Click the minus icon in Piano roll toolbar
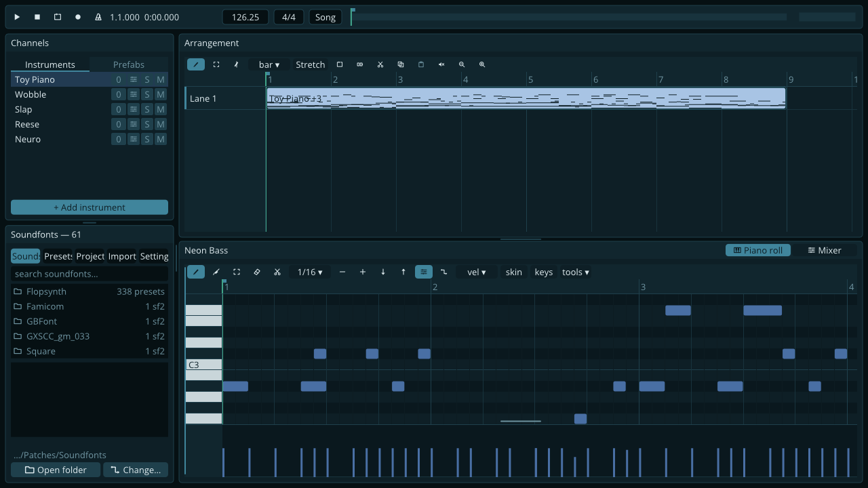 pos(342,272)
